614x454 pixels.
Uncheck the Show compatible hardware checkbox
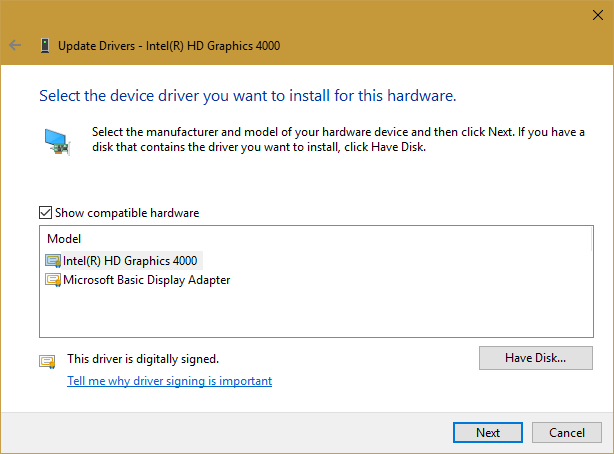point(45,213)
